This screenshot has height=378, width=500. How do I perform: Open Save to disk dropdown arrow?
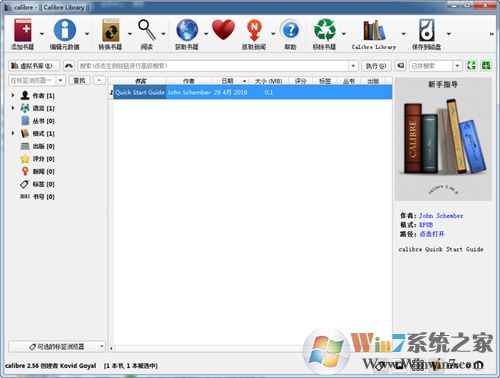(449, 34)
